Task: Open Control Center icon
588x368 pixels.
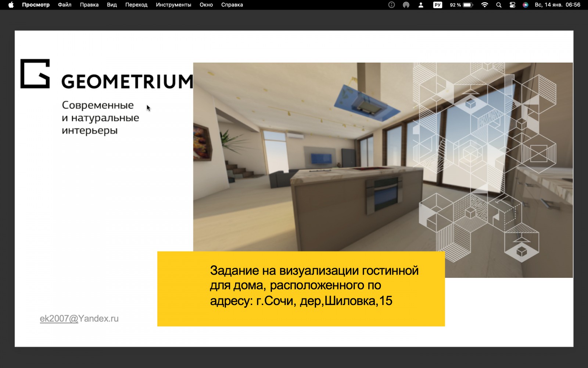Action: point(512,5)
